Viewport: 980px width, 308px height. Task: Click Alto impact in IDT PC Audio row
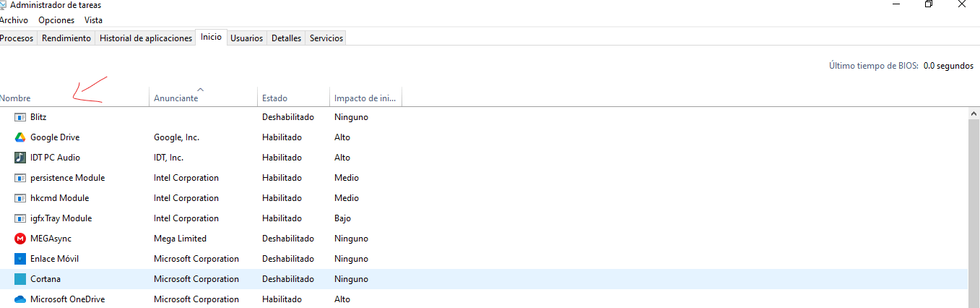pyautogui.click(x=342, y=158)
